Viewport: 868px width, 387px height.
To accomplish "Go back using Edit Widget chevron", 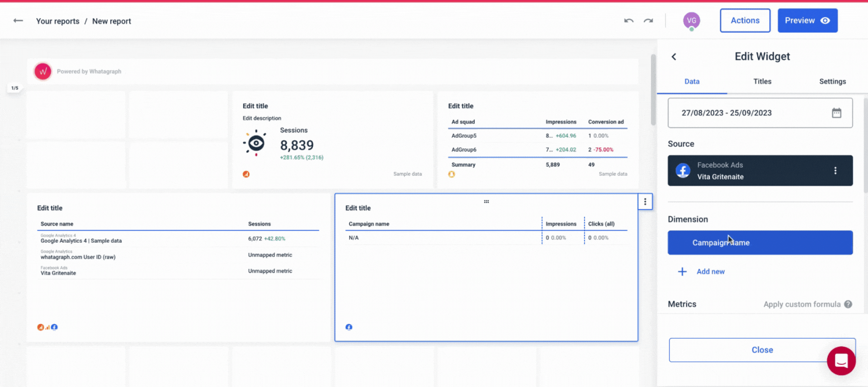I will [674, 57].
